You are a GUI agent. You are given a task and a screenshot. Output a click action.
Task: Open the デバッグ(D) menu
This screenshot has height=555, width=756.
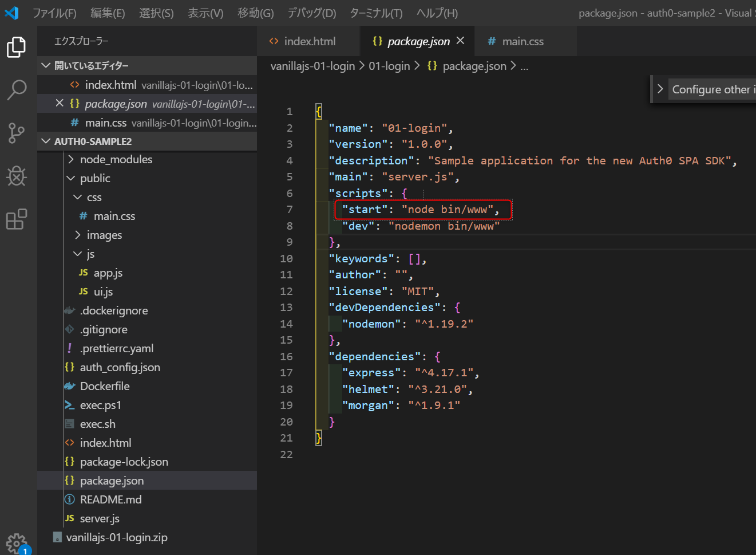click(x=312, y=13)
